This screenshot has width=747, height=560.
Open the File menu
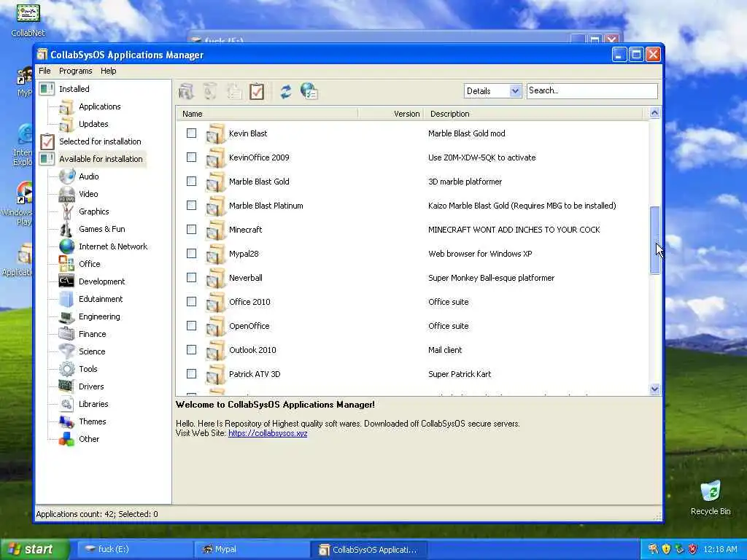coord(44,71)
